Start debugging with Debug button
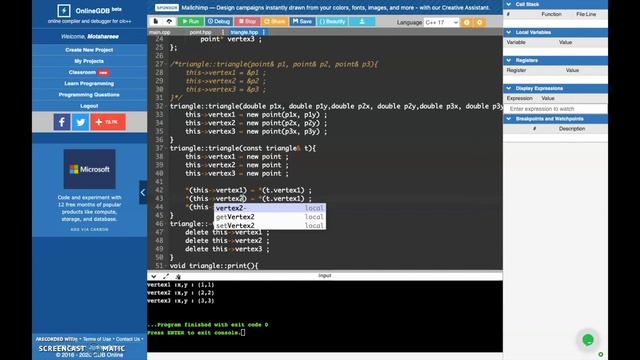The image size is (640, 360). point(219,21)
